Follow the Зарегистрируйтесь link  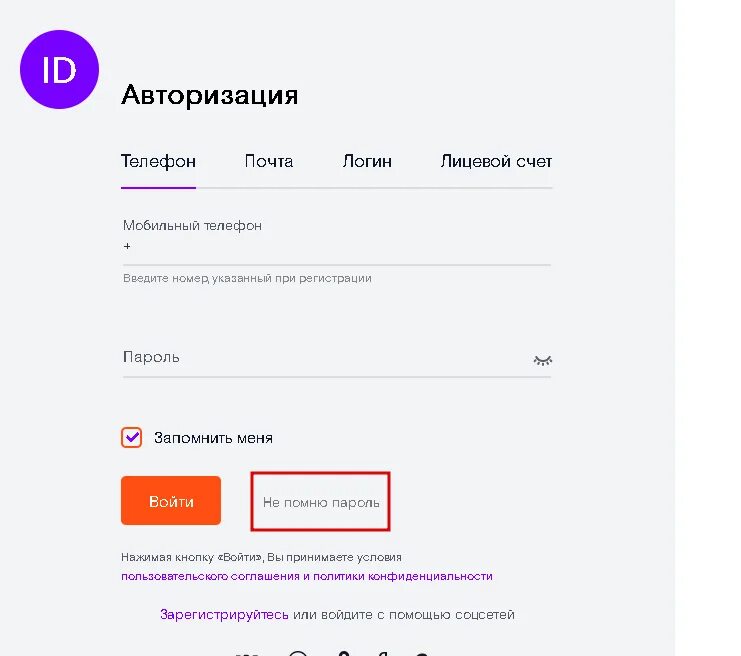(224, 614)
